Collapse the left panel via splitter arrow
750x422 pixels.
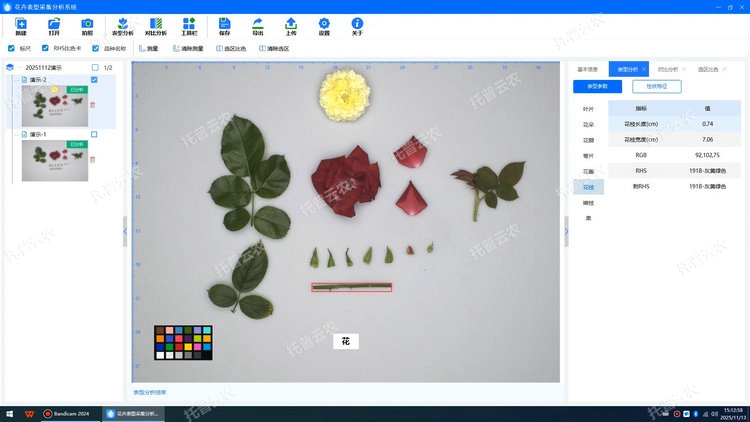click(125, 231)
